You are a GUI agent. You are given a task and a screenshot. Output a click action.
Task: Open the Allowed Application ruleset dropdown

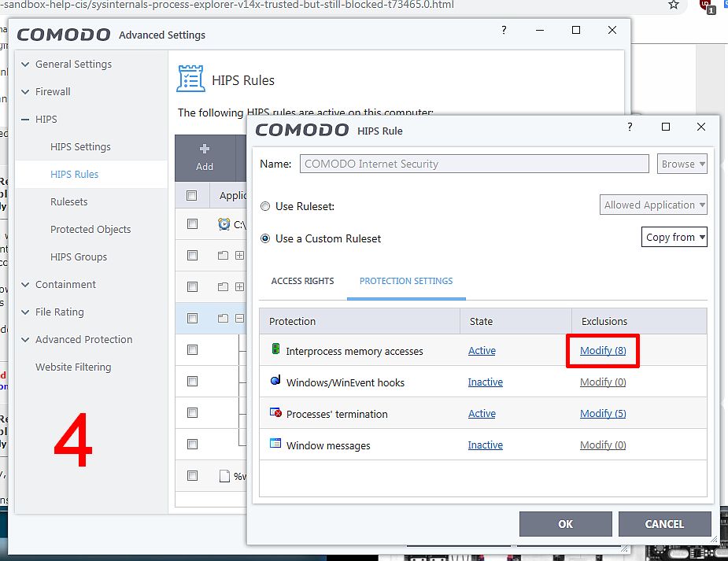pyautogui.click(x=653, y=205)
